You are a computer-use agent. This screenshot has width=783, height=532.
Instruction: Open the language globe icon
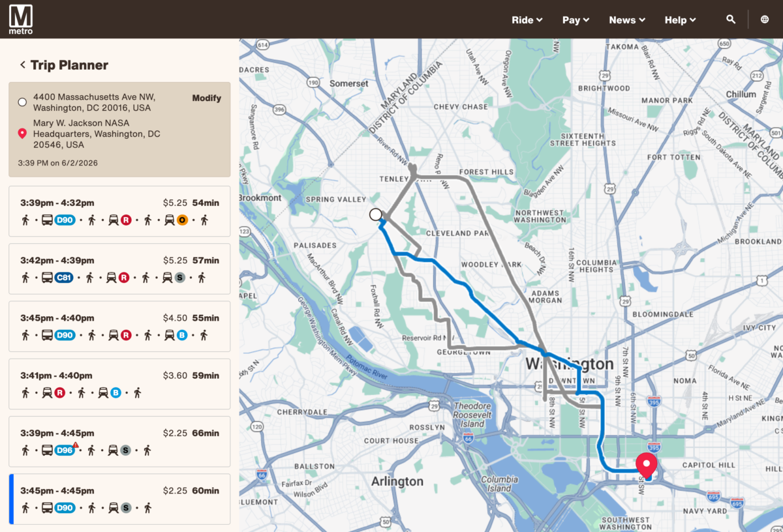point(765,20)
